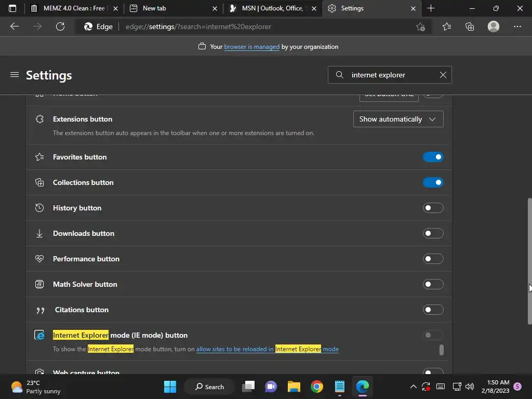
Task: Open Notepad from the taskbar
Action: pos(340,387)
